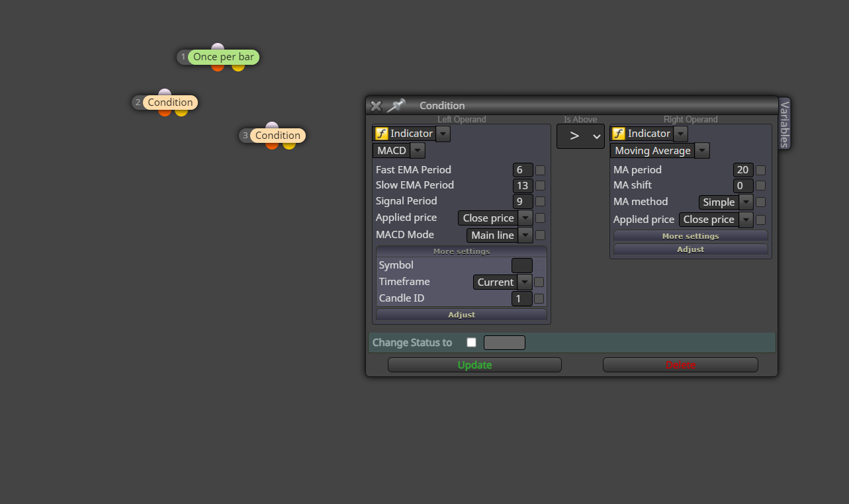Pin the Condition dialog with the pushpin icon
The image size is (849, 504).
396,105
